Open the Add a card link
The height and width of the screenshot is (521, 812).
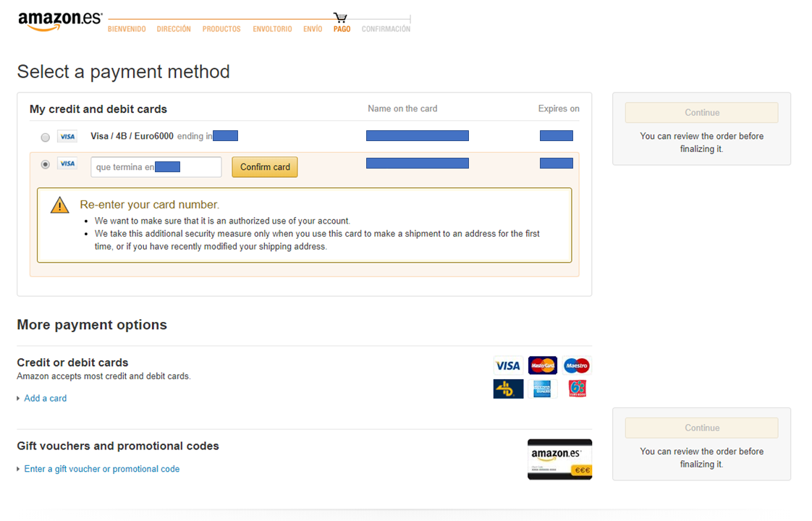46,398
